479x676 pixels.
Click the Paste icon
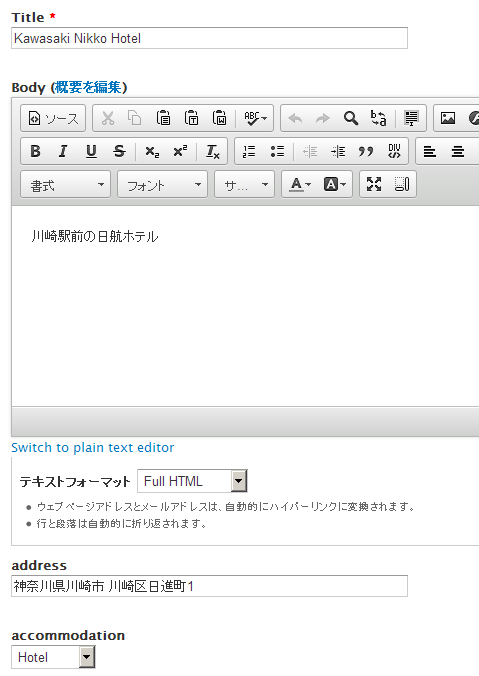[163, 118]
